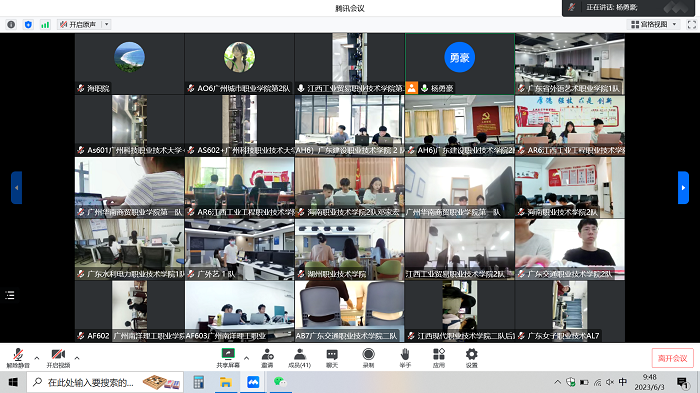Open the Settings gear icon

[471, 358]
